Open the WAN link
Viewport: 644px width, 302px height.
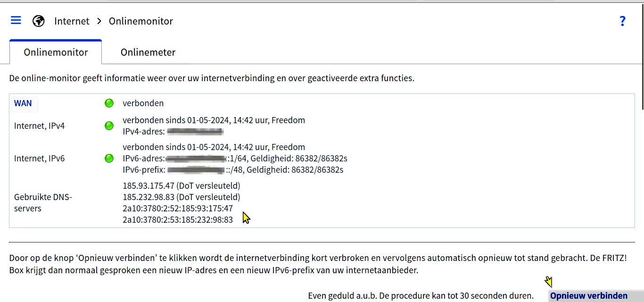pyautogui.click(x=23, y=103)
